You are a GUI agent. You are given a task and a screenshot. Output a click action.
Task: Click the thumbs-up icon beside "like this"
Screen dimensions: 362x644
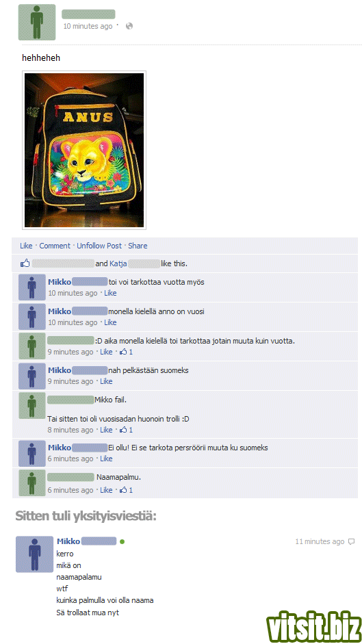tap(25, 263)
